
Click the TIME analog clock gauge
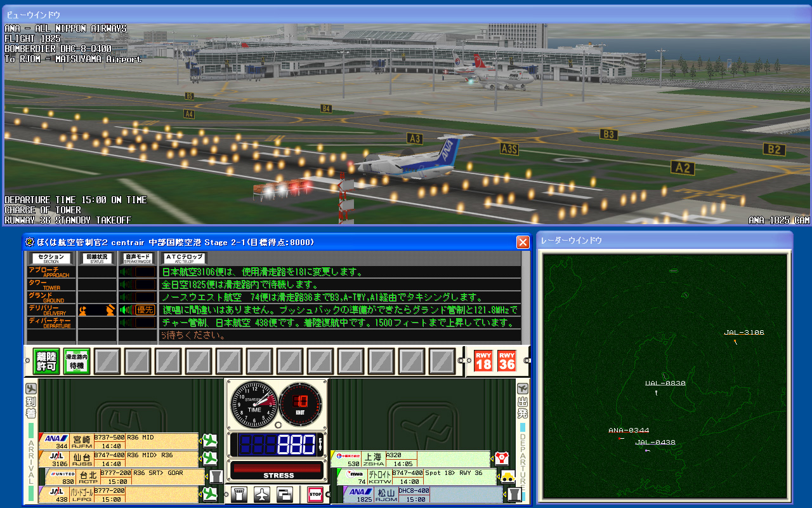coord(254,404)
